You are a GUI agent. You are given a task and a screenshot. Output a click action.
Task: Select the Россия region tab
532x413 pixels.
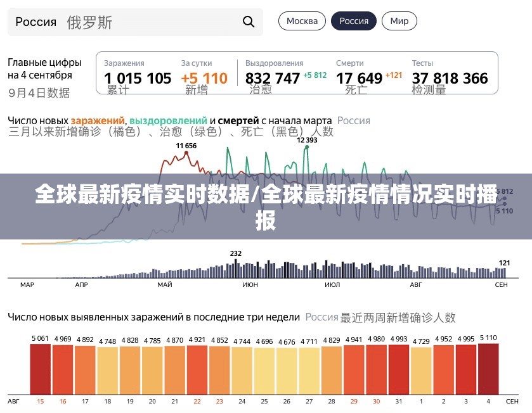tap(353, 21)
